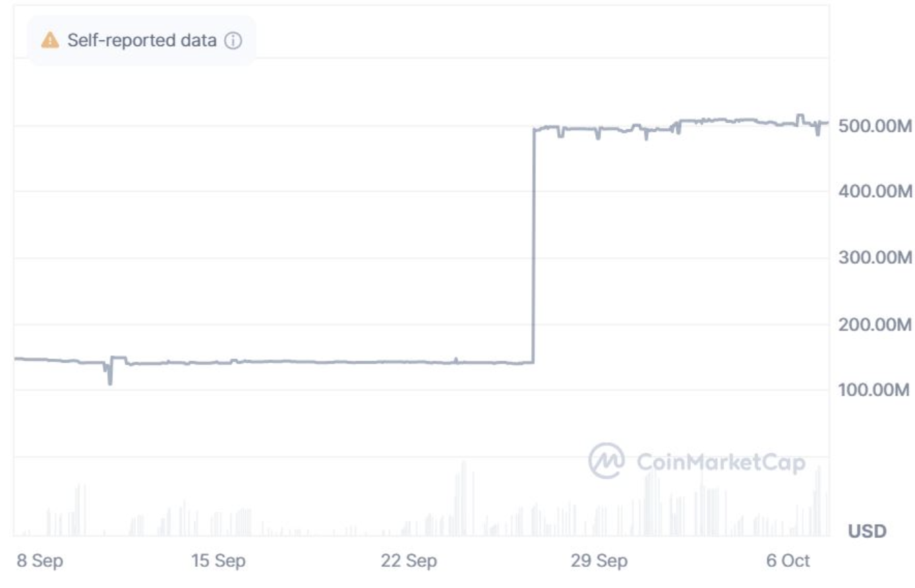Click the 6 Oct date label

click(x=788, y=560)
